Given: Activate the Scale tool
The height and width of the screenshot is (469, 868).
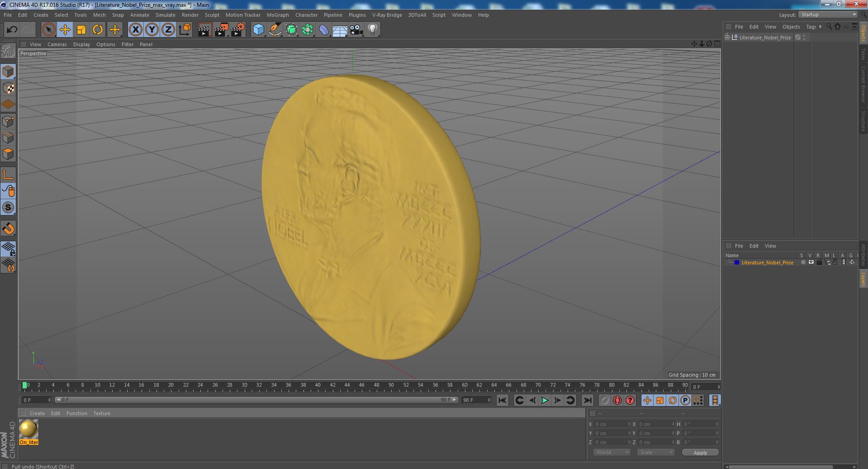Looking at the screenshot, I should point(81,30).
